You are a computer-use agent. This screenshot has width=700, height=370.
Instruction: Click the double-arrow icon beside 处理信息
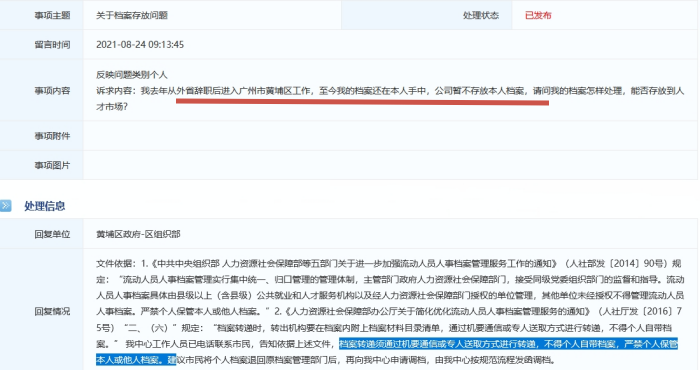tap(6, 206)
